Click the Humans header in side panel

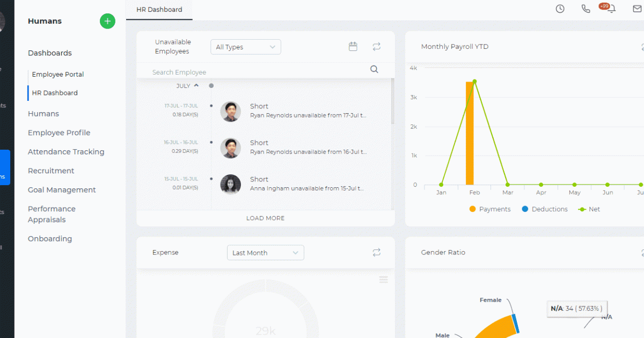tap(45, 21)
